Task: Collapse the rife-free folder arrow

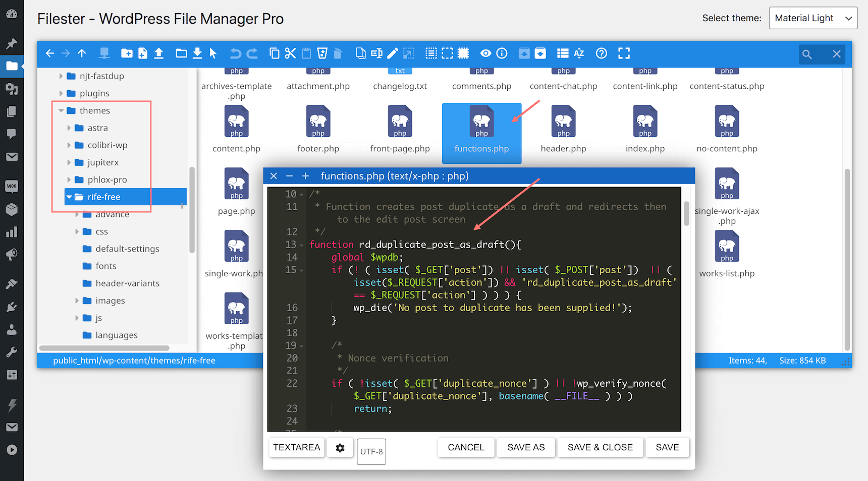Action: [69, 197]
